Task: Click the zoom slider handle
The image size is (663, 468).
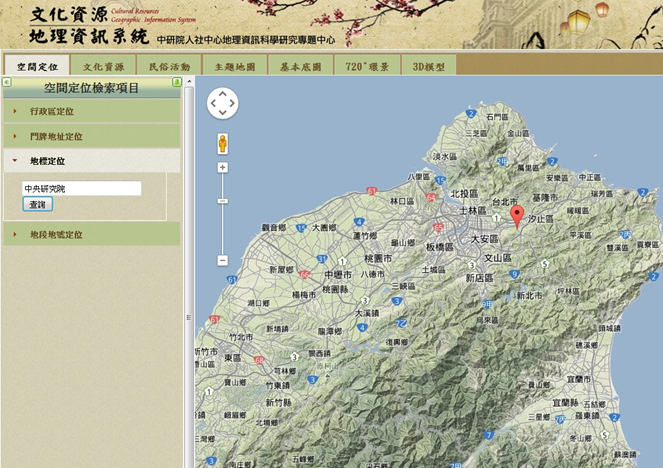Action: click(222, 201)
